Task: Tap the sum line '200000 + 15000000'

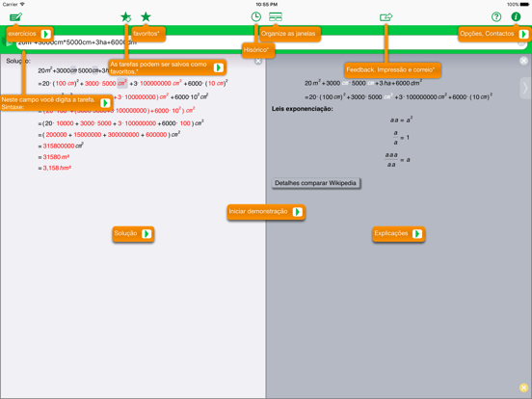Action: (x=109, y=135)
